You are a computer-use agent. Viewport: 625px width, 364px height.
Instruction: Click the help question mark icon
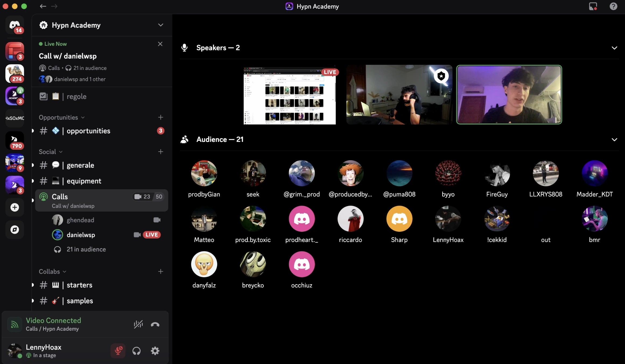(613, 6)
